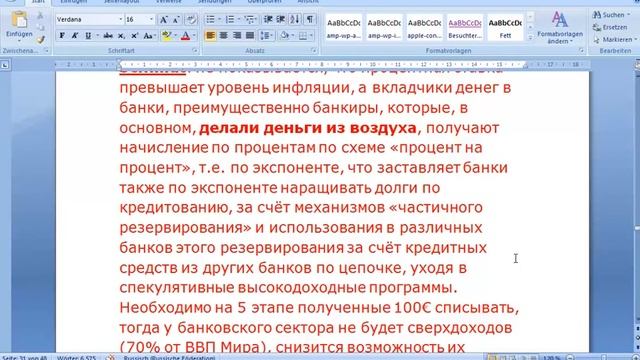Image resolution: width=640 pixels, height=360 pixels.
Task: Click the Einfügen paste clipboard icon
Action: [19, 20]
